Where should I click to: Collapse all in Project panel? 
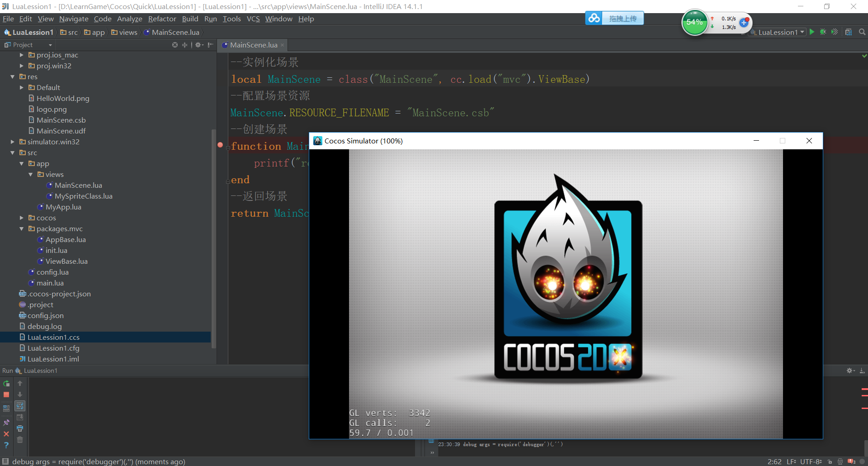point(184,45)
